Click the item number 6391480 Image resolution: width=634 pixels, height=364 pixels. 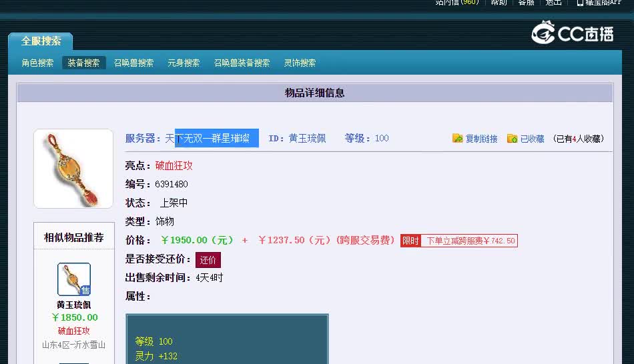[x=172, y=184]
